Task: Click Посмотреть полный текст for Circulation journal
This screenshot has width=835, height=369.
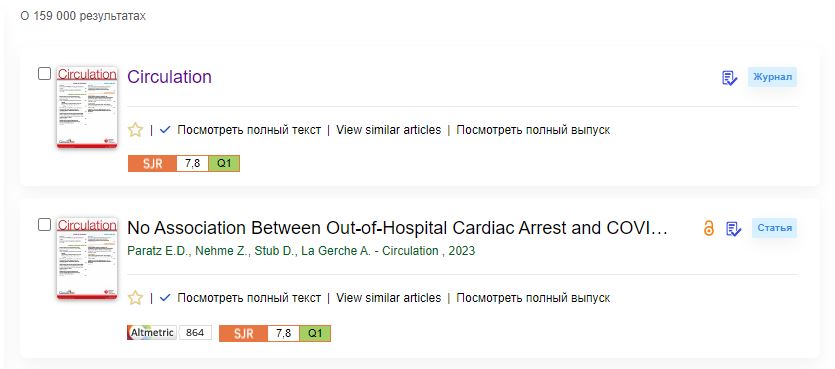Action: [249, 129]
